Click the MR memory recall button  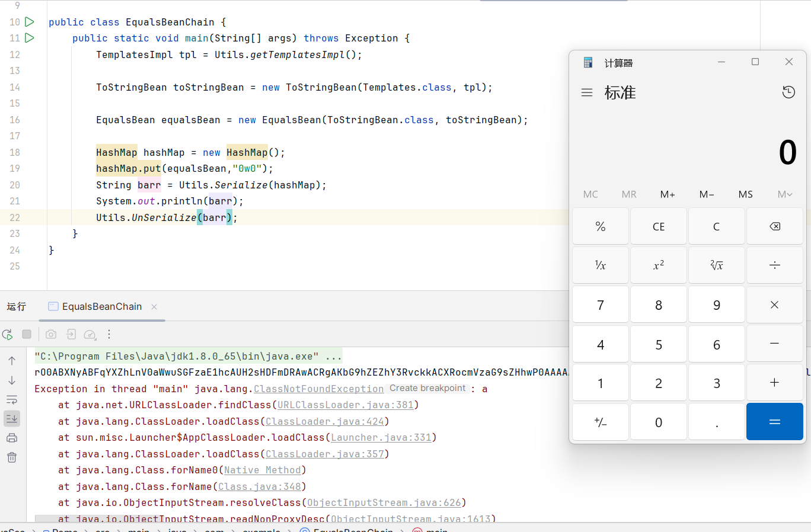[x=629, y=194]
